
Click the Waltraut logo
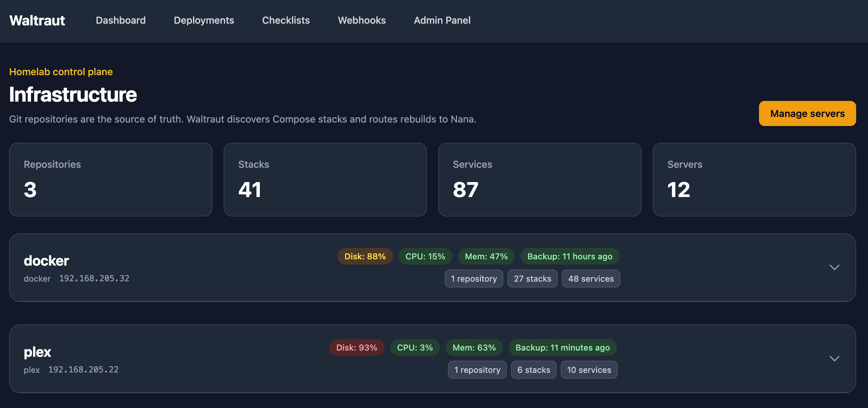37,21
